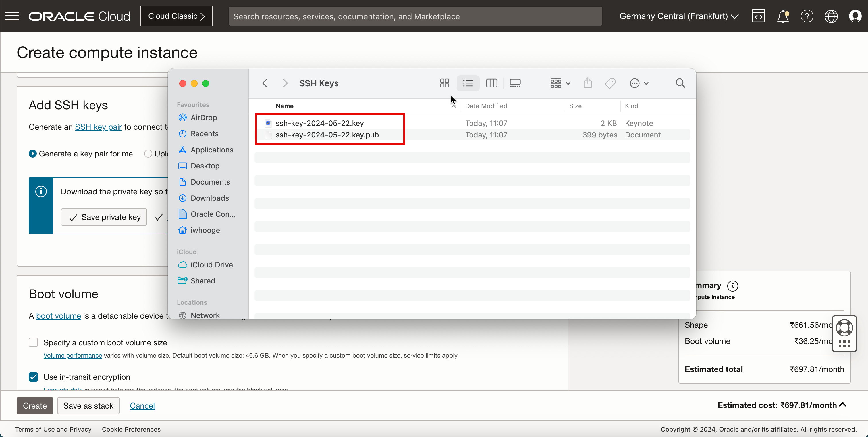
Task: Click the list view icon in Finder toolbar
Action: [468, 83]
